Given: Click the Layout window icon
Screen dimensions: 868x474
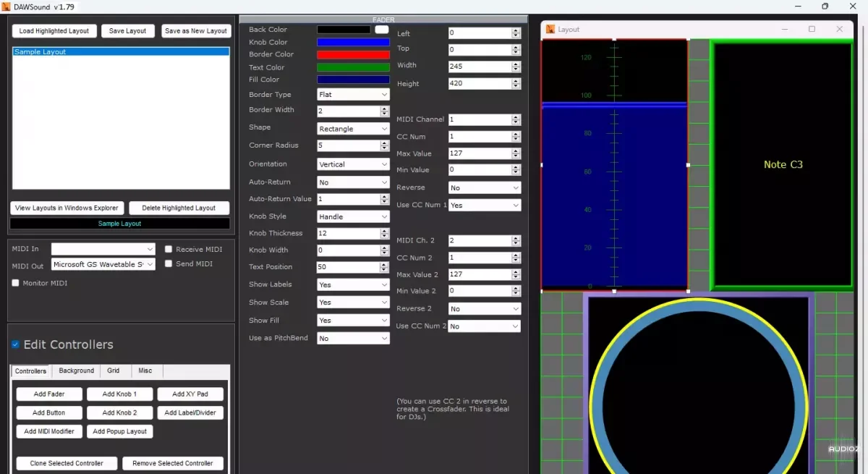Looking at the screenshot, I should 550,29.
